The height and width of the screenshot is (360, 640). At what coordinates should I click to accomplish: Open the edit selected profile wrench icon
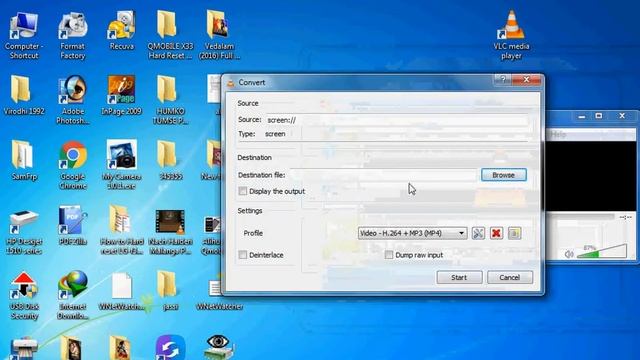tap(478, 233)
